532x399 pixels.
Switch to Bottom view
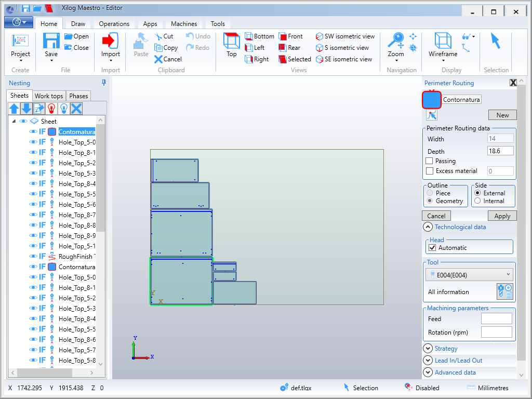pyautogui.click(x=260, y=36)
